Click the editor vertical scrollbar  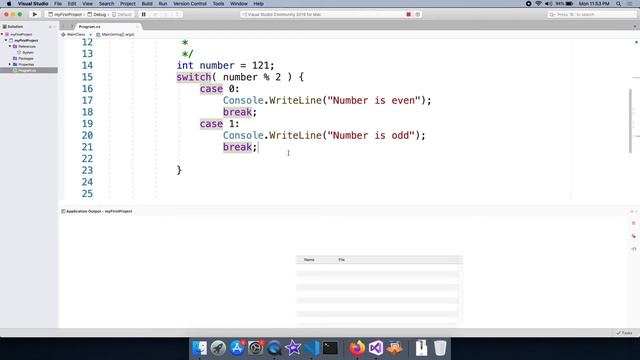click(630, 121)
